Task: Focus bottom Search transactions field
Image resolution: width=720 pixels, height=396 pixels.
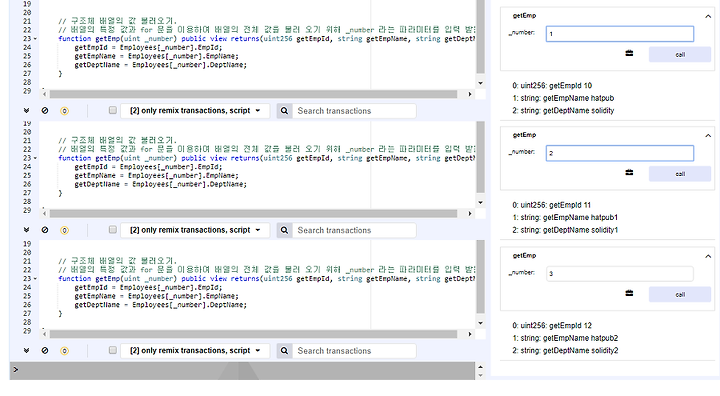Action: pyautogui.click(x=354, y=351)
